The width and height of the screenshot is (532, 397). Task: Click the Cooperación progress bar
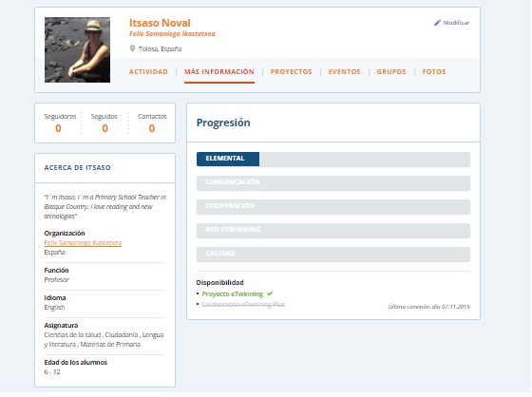pos(333,207)
